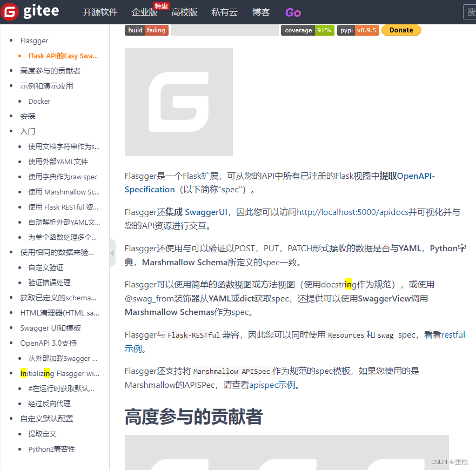
Task: Select Python2兼容性 outline entry
Action: (52, 449)
